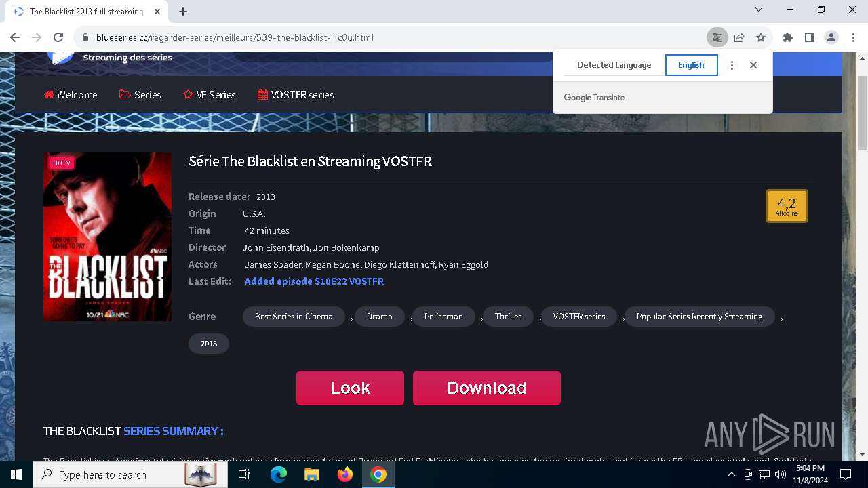Launch Firefox from taskbar

click(345, 474)
